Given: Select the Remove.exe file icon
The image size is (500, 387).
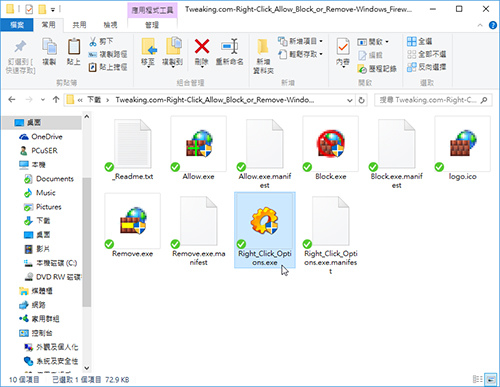Looking at the screenshot, I should (x=133, y=221).
